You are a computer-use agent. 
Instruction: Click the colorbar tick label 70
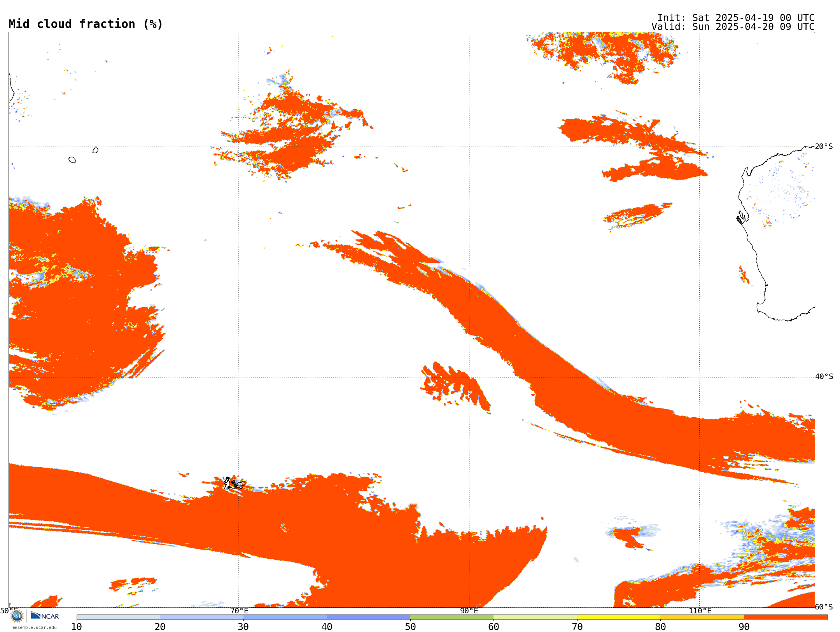[577, 627]
